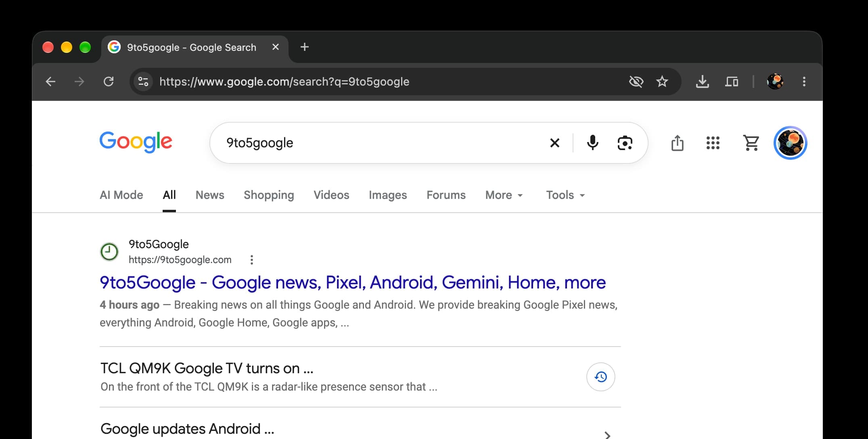Click into the 9to5google search field
The image size is (868, 439).
379,143
